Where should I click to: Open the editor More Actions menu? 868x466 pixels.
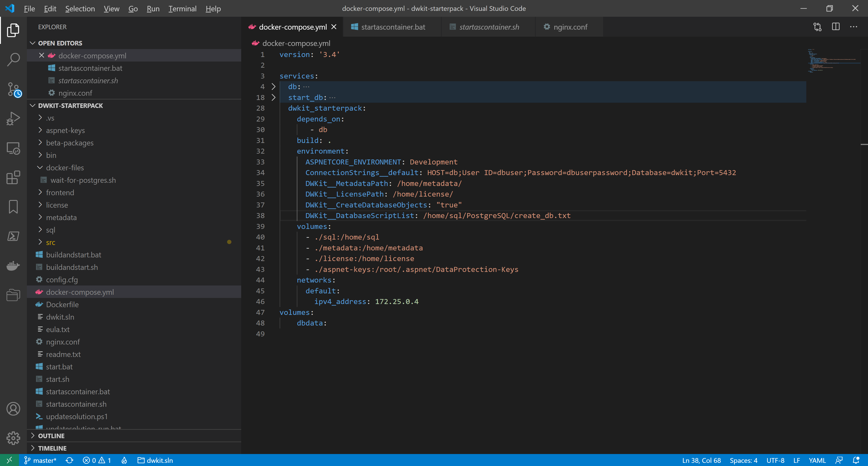[854, 27]
